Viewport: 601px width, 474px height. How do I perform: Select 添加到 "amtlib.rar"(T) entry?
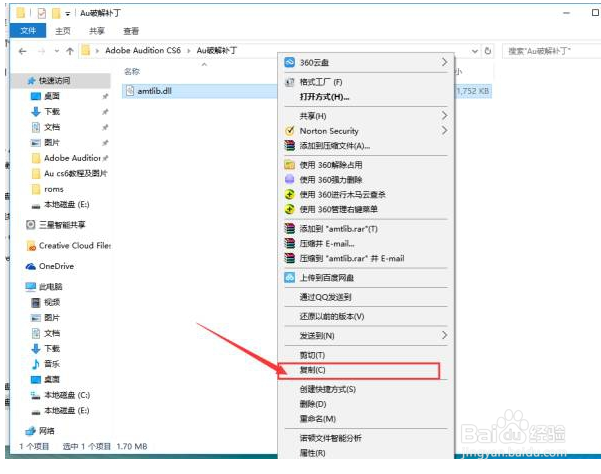pyautogui.click(x=366, y=229)
